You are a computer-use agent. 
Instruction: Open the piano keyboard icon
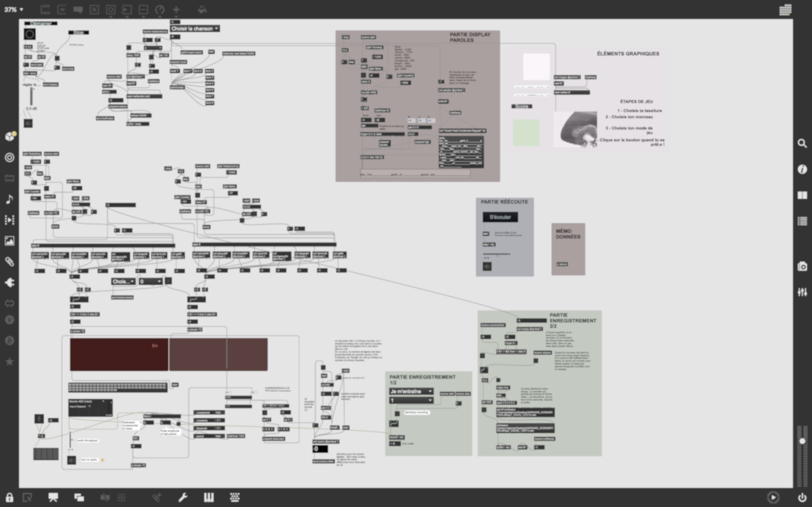pyautogui.click(x=209, y=497)
